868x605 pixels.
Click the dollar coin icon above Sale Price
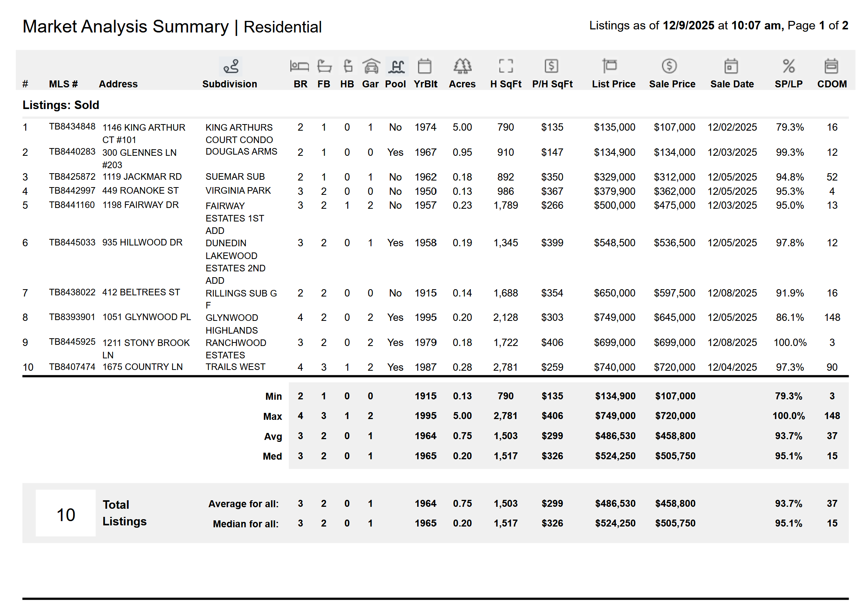point(669,66)
